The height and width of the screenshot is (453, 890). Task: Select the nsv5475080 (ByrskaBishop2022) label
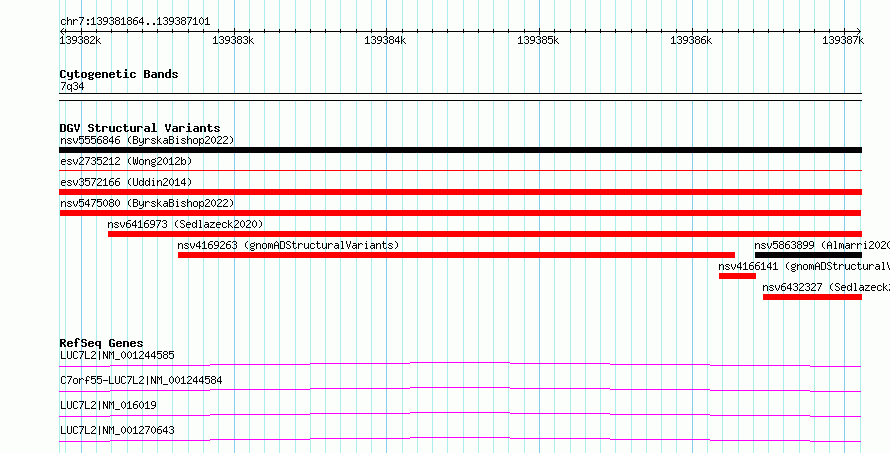147,203
